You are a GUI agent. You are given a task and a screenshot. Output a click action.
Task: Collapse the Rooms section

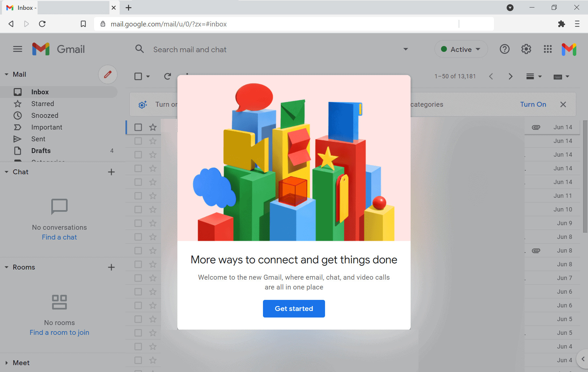(7, 267)
